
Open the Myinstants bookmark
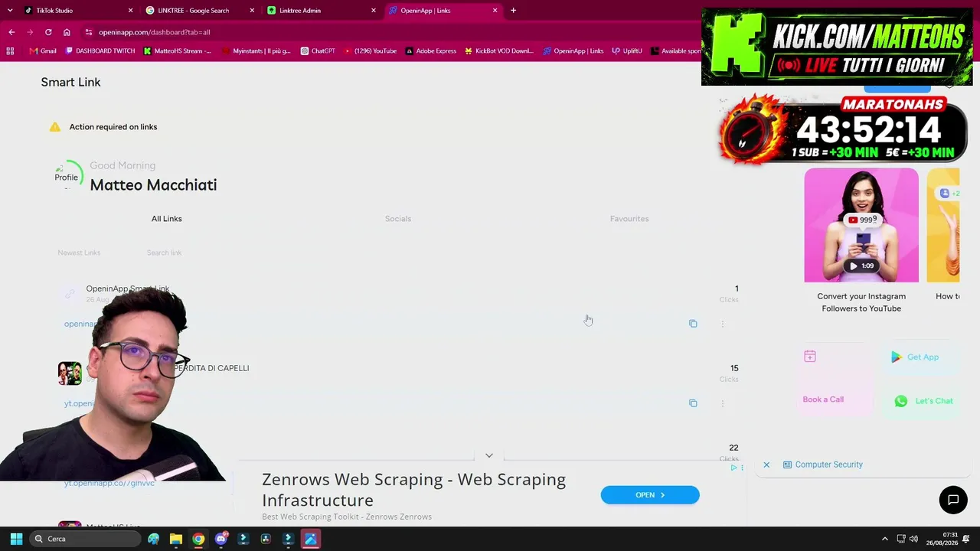[x=256, y=51]
